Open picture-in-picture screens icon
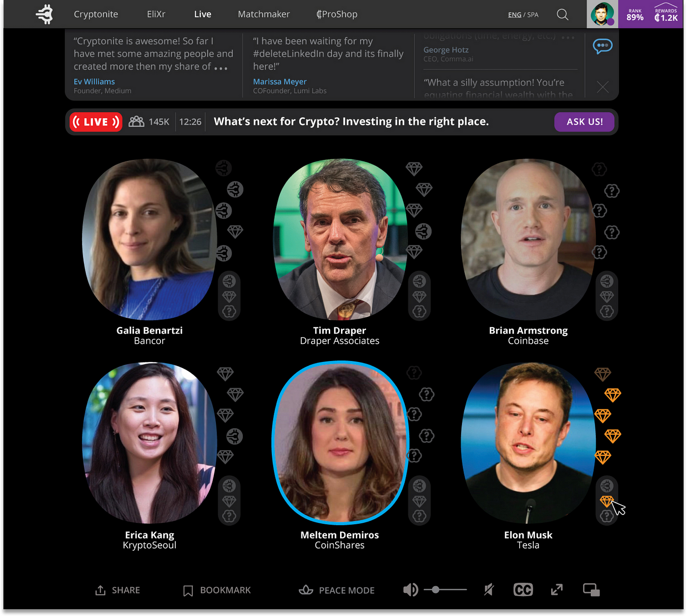The width and height of the screenshot is (687, 616). pos(591,590)
